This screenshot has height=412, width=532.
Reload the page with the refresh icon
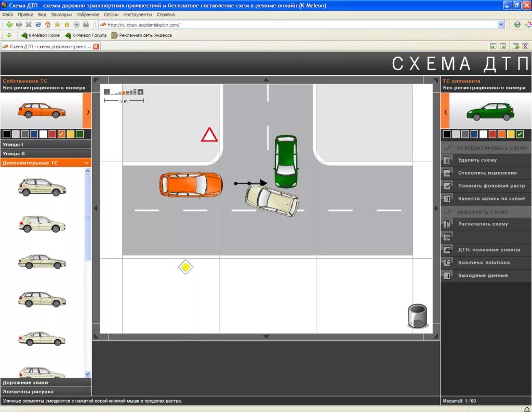(x=38, y=24)
